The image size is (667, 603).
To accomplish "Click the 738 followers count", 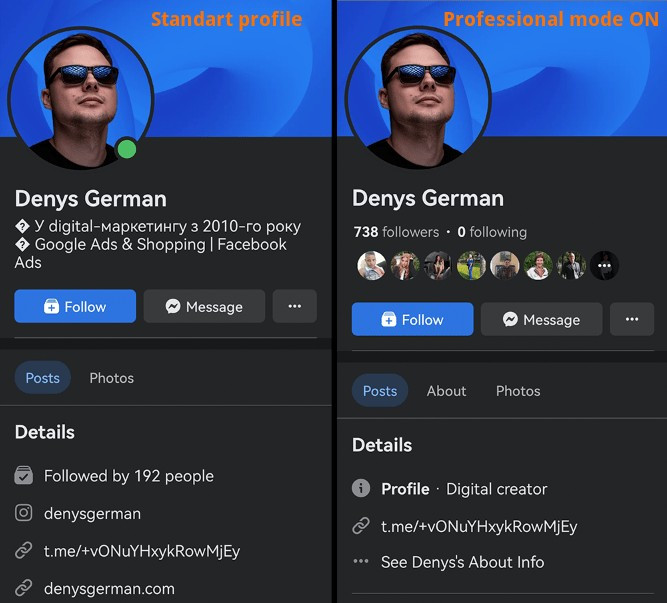I will tap(396, 232).
